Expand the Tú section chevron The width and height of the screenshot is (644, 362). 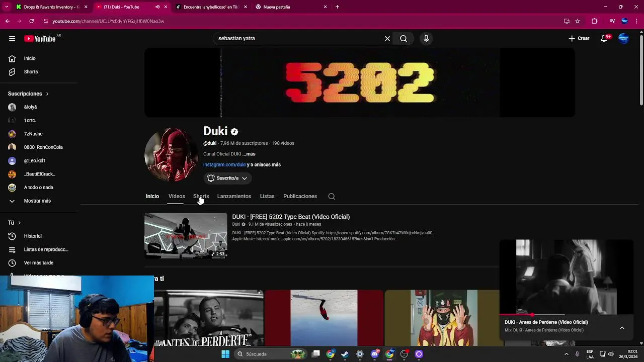(19, 223)
